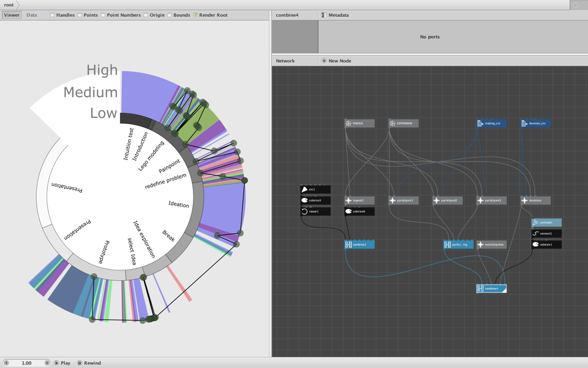Screen dimensions: 588x368
Task: Click the frame number field showing 1.00
Action: pyautogui.click(x=26, y=363)
